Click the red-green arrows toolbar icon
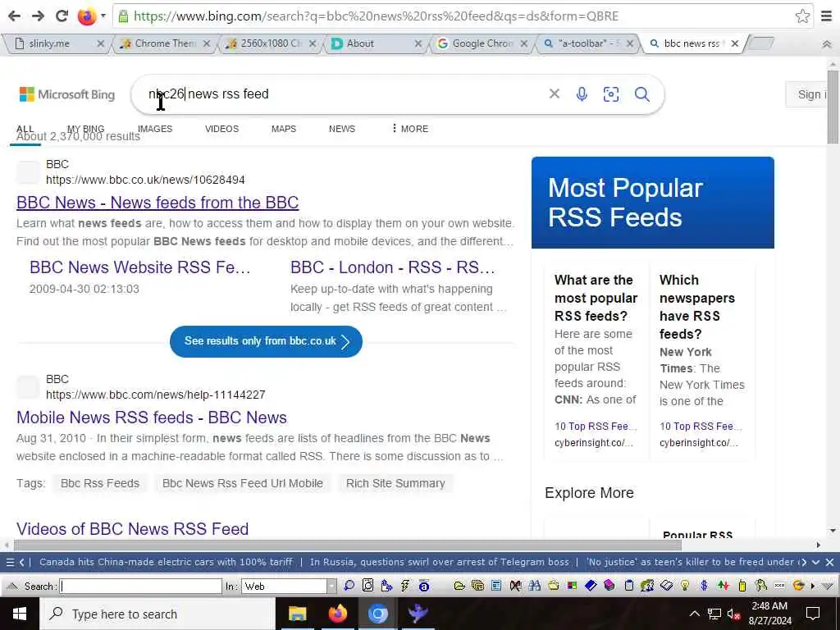840x630 pixels. click(x=723, y=586)
